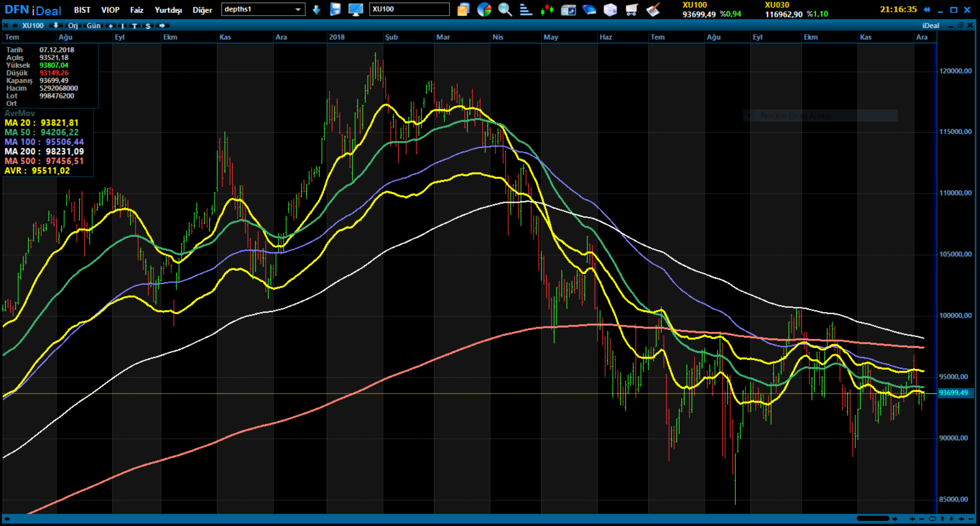Click the 2018 label on time axis
This screenshot has height=526, width=980.
coord(336,37)
